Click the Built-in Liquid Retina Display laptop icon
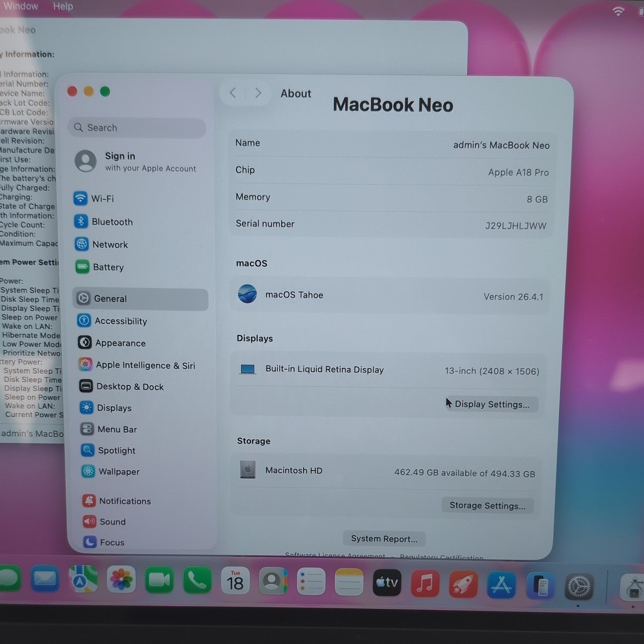644x644 pixels. pos(248,369)
